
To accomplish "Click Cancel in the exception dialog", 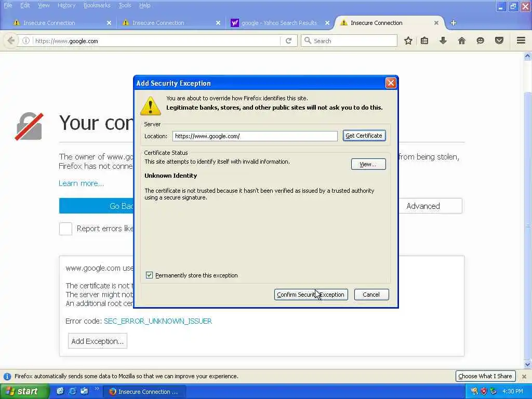I will point(371,295).
